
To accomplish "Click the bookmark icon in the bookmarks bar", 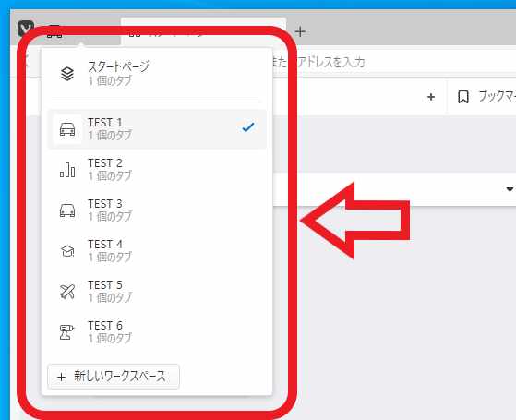I will pos(463,97).
